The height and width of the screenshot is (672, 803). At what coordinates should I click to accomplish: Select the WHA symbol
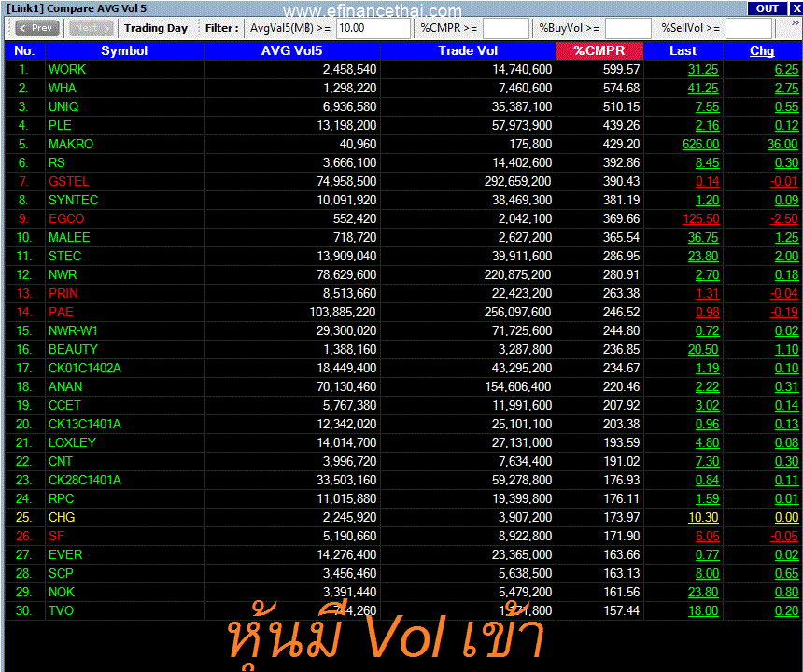click(x=62, y=88)
